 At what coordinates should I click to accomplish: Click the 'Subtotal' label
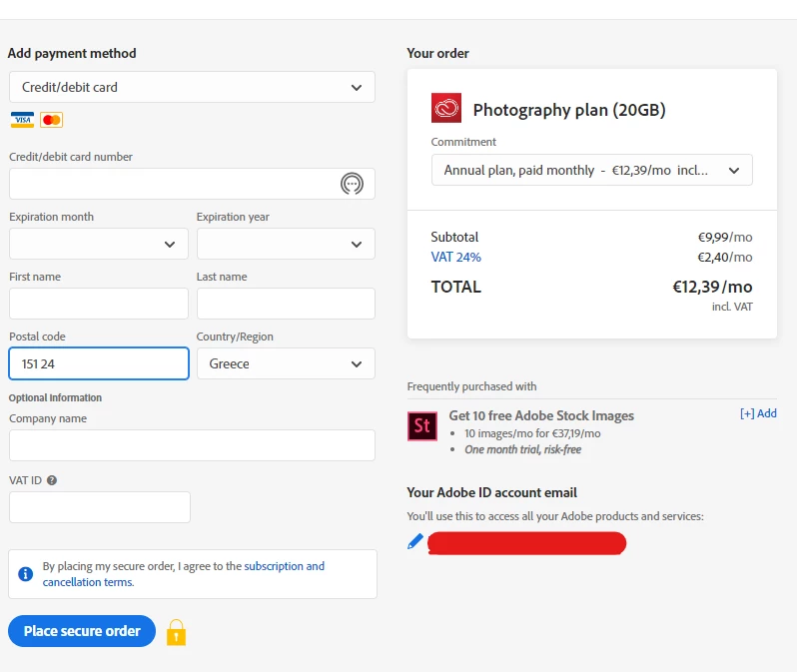tap(454, 238)
